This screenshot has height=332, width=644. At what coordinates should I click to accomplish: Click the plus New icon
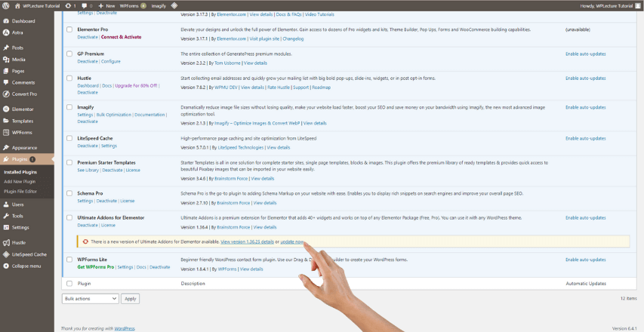coord(101,6)
